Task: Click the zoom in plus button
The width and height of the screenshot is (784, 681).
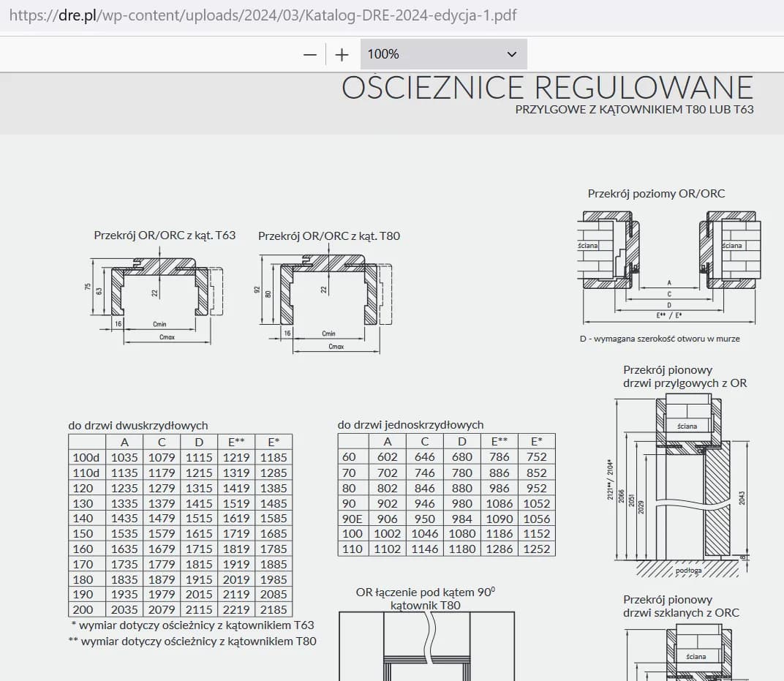Action: pos(342,55)
